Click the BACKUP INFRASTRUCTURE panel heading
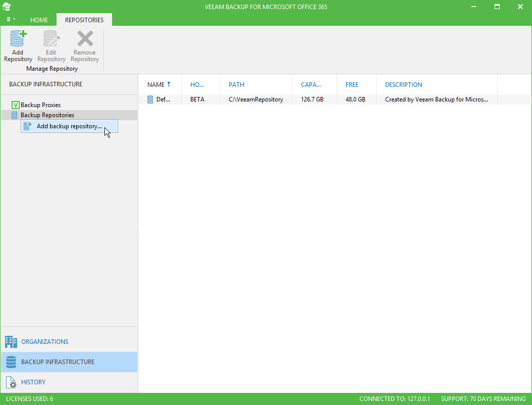This screenshot has width=532, height=405. click(45, 84)
